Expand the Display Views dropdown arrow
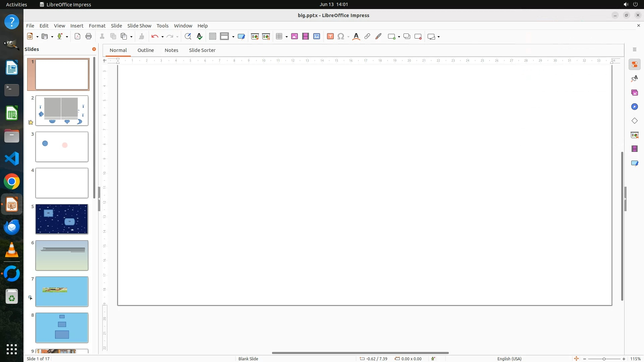644x362 pixels. pyautogui.click(x=233, y=37)
